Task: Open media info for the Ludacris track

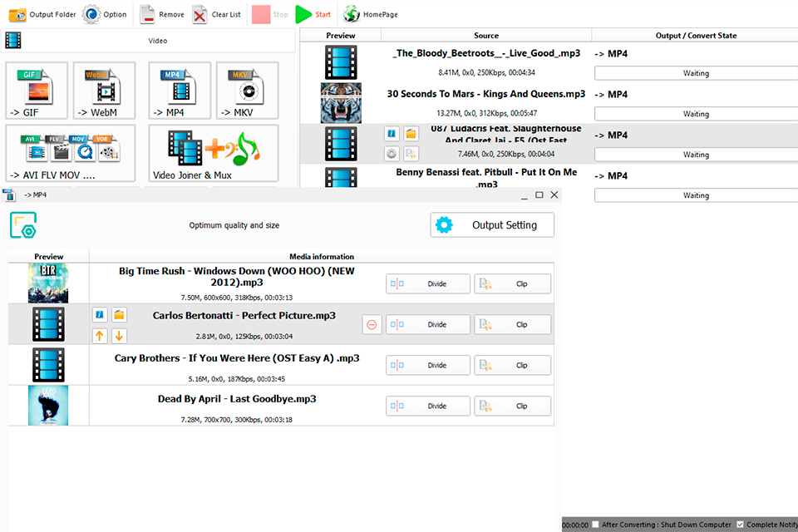Action: pos(392,133)
